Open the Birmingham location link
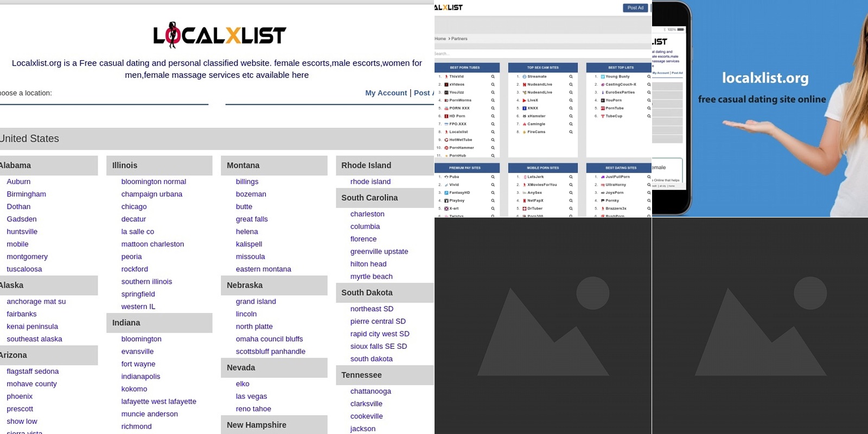The width and height of the screenshot is (868, 434). (x=26, y=194)
